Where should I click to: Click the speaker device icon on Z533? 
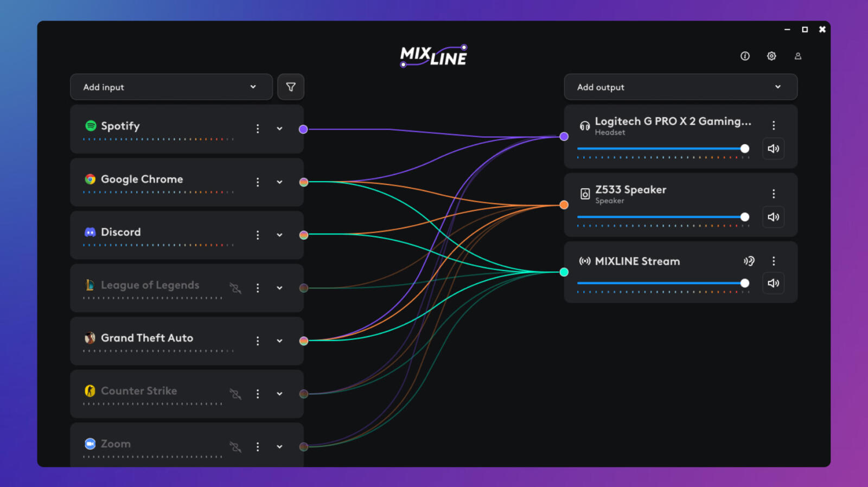tap(585, 194)
